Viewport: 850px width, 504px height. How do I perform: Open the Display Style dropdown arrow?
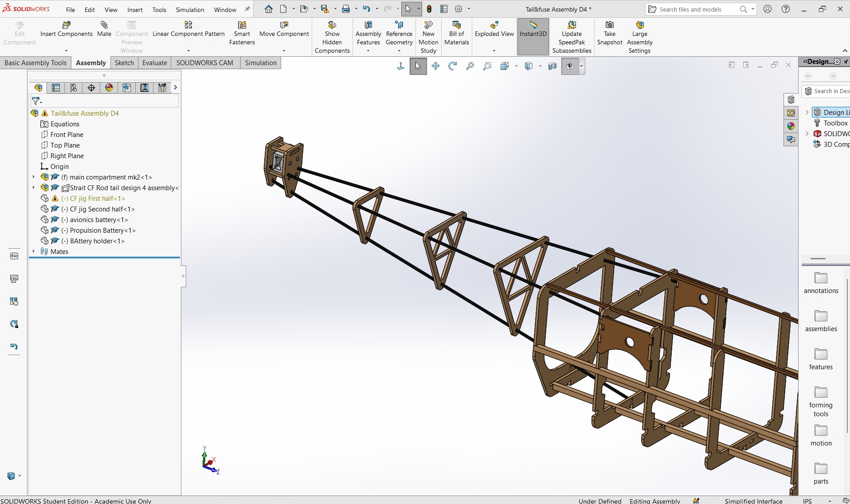[x=540, y=66]
